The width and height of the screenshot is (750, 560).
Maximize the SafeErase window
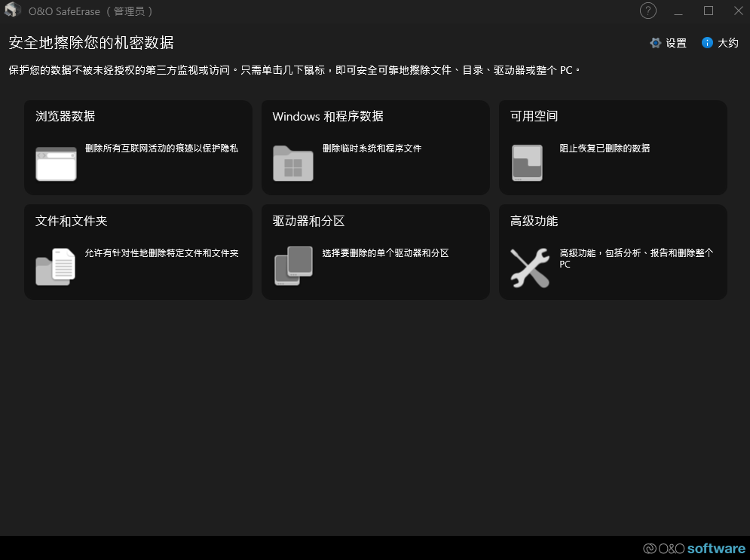[709, 11]
